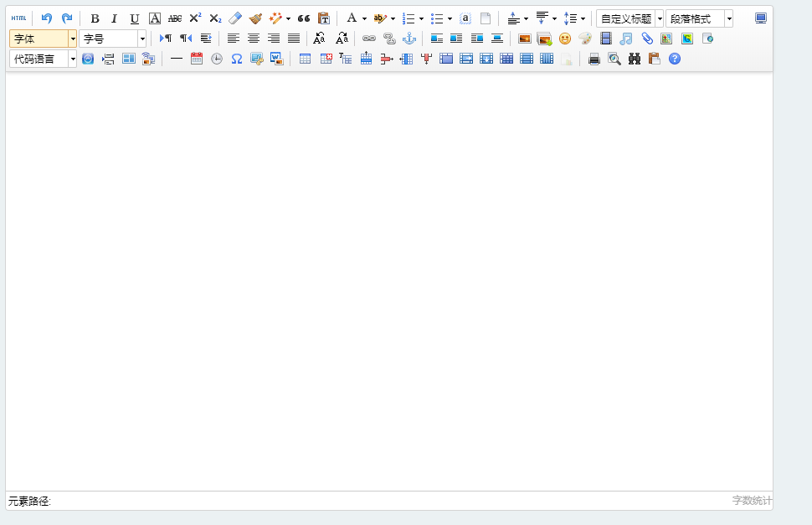Open highlight color picker arrow
Screen dimensions: 812x525
393,18
